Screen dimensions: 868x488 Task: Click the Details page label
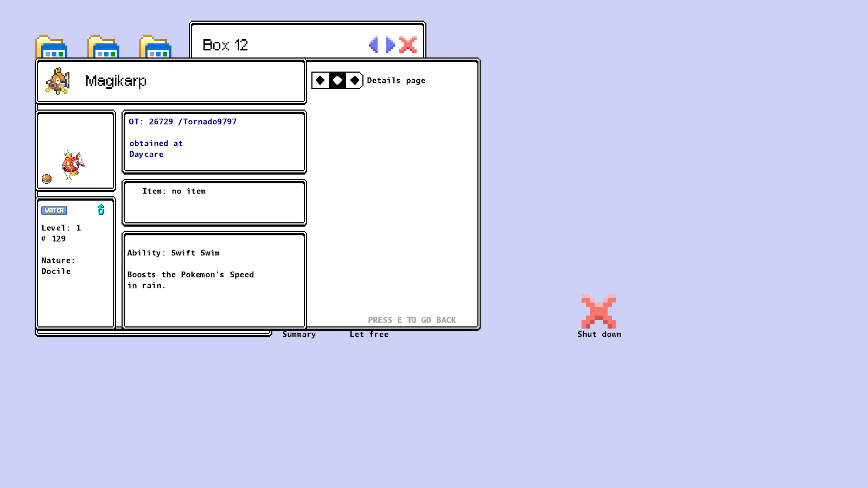coord(396,80)
